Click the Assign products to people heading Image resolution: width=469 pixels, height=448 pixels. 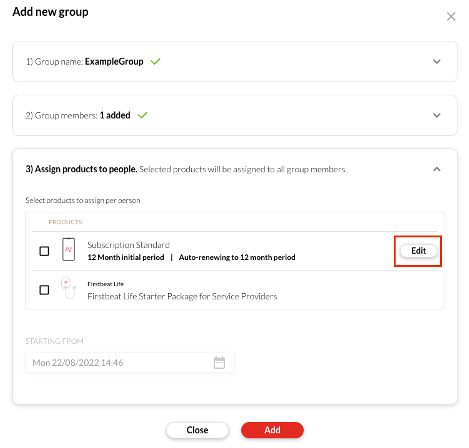81,169
